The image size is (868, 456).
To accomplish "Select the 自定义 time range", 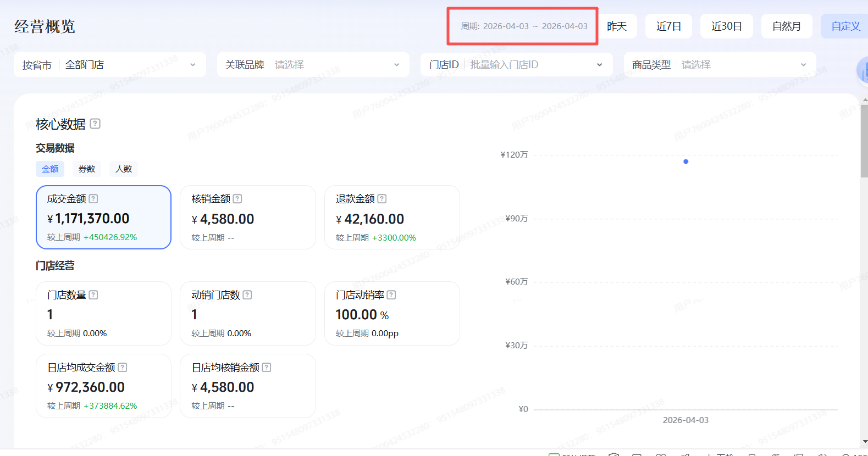I will coord(845,26).
